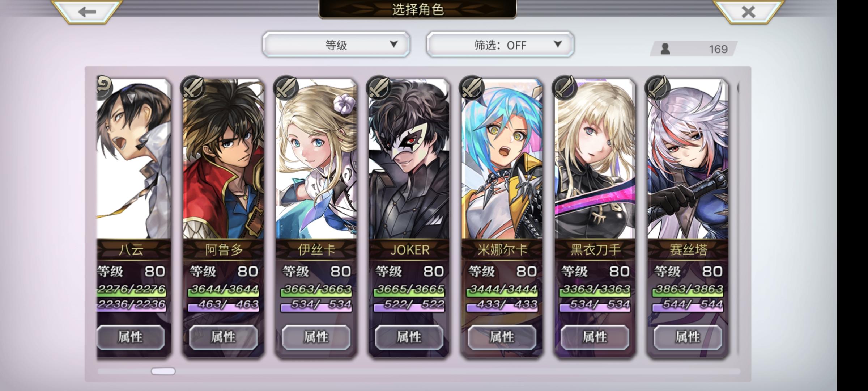Select the 伊丝卡 character portrait
This screenshot has height=391, width=868.
[316, 159]
